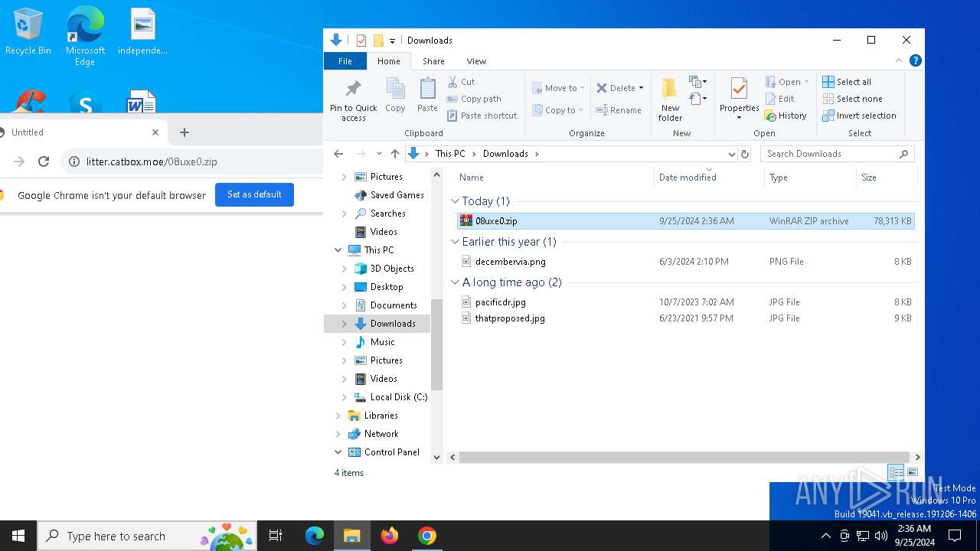Image resolution: width=980 pixels, height=551 pixels.
Task: Collapse This PC tree node
Action: click(x=338, y=250)
